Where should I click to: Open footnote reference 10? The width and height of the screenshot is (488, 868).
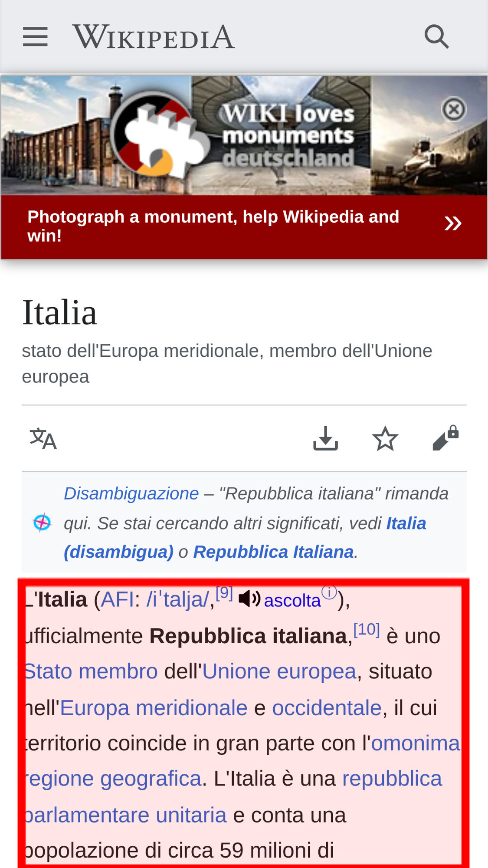[x=367, y=629]
